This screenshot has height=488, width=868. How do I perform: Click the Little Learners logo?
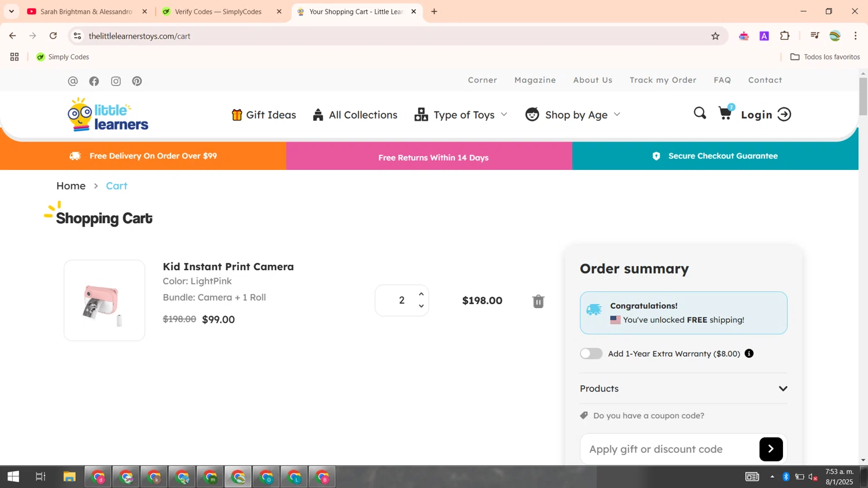(108, 114)
